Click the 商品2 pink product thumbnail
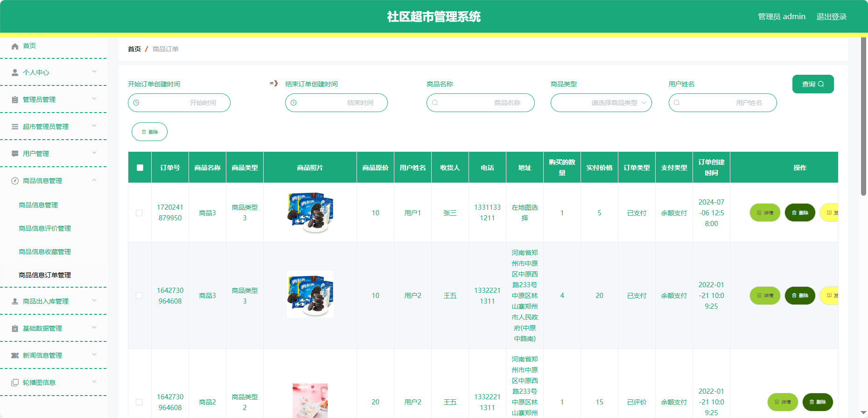Viewport: 868px width, 418px height. click(x=310, y=401)
